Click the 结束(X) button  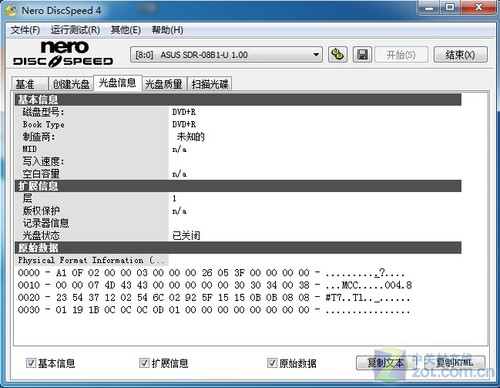coord(460,55)
